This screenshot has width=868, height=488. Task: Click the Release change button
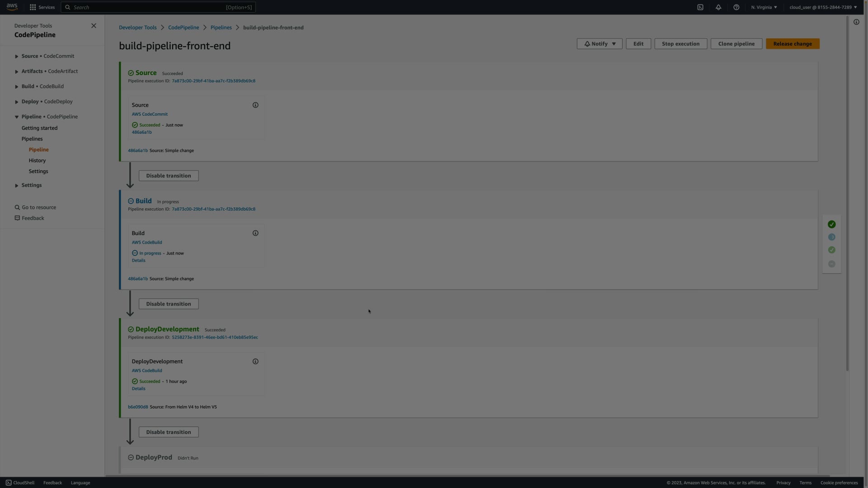point(793,44)
